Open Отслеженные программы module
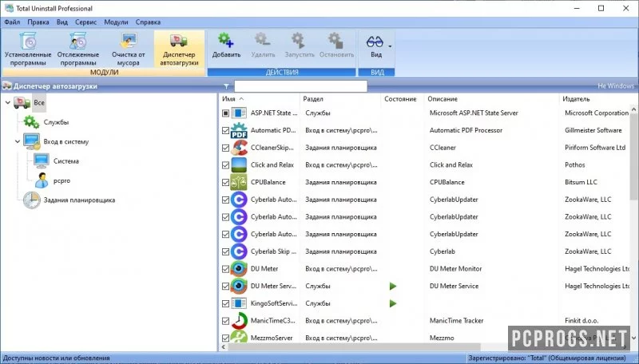The width and height of the screenshot is (639, 364). 77,49
